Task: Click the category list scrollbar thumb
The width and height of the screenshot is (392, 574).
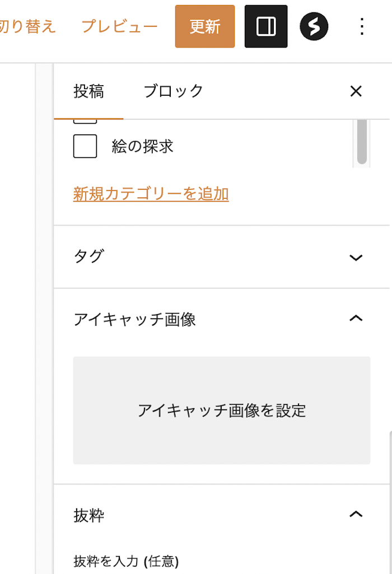Action: click(x=362, y=140)
